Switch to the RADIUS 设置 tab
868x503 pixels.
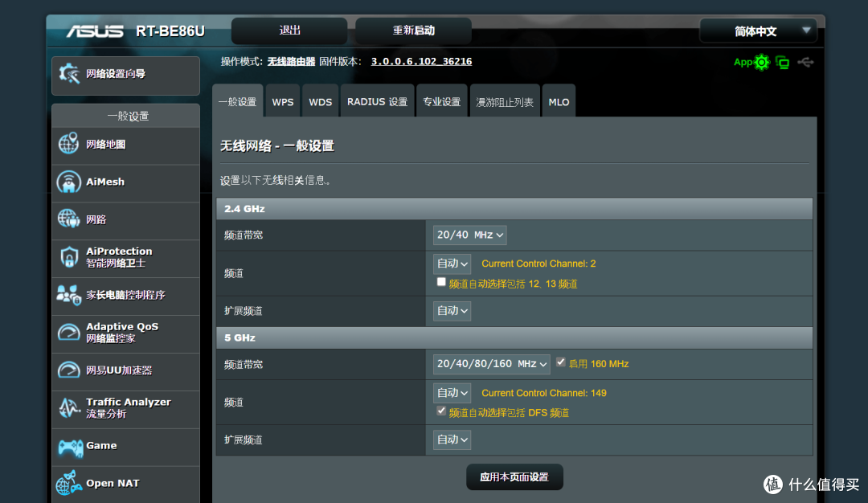tap(377, 102)
